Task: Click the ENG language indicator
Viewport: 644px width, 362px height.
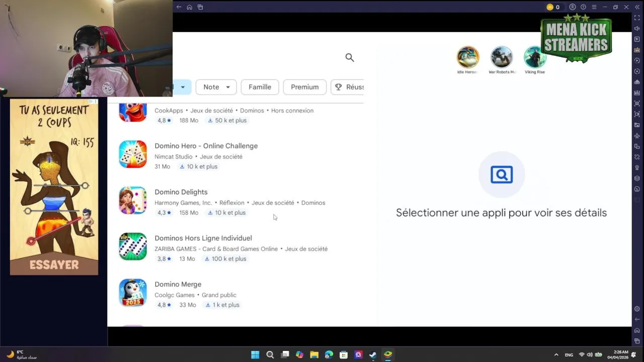Action: click(569, 355)
